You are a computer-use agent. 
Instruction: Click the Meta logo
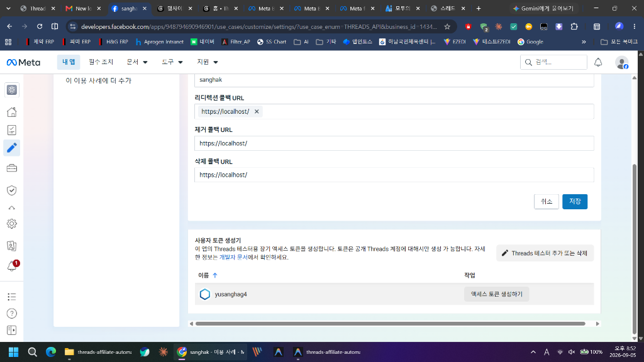23,62
